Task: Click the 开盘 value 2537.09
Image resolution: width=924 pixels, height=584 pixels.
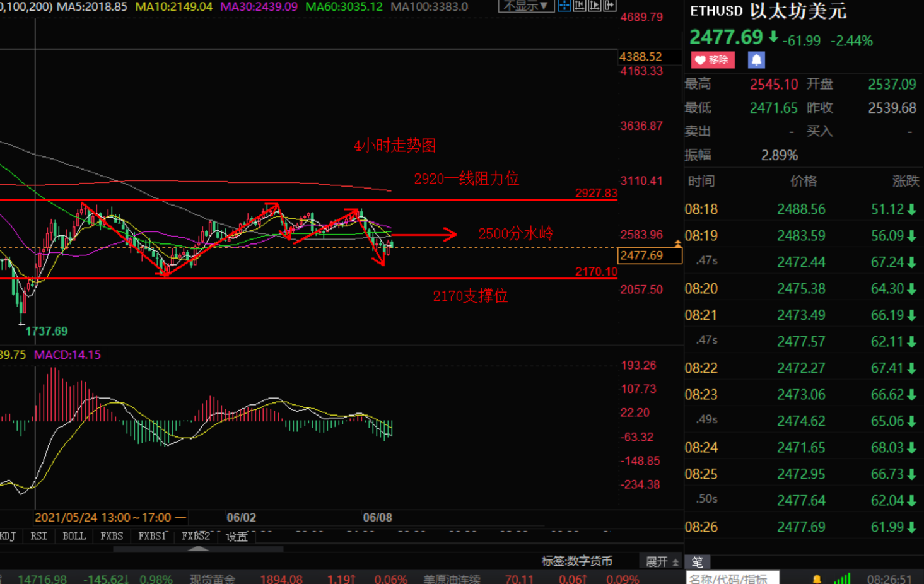Action: pos(892,85)
